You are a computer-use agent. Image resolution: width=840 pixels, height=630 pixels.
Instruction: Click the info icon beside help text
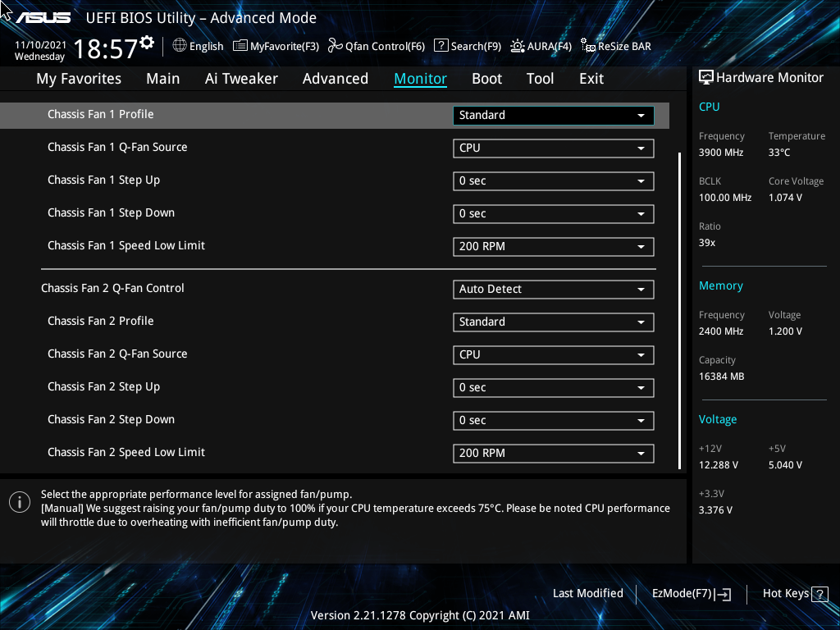(20, 502)
